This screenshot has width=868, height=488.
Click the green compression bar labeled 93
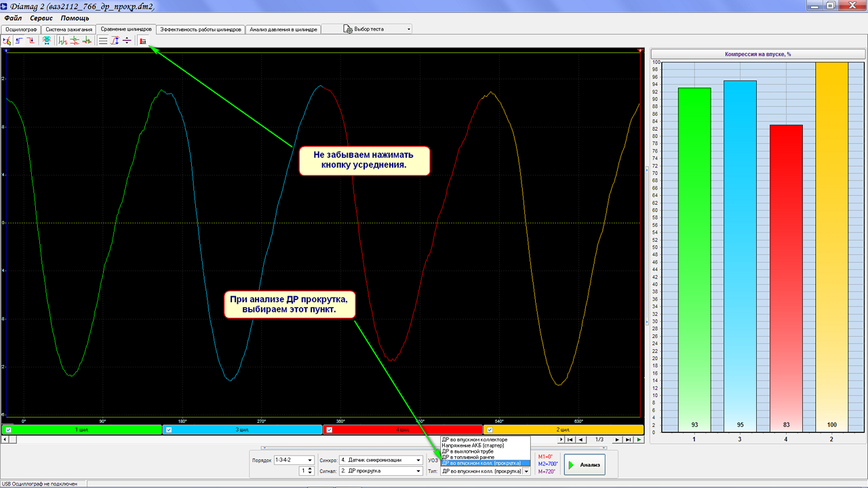coord(694,260)
